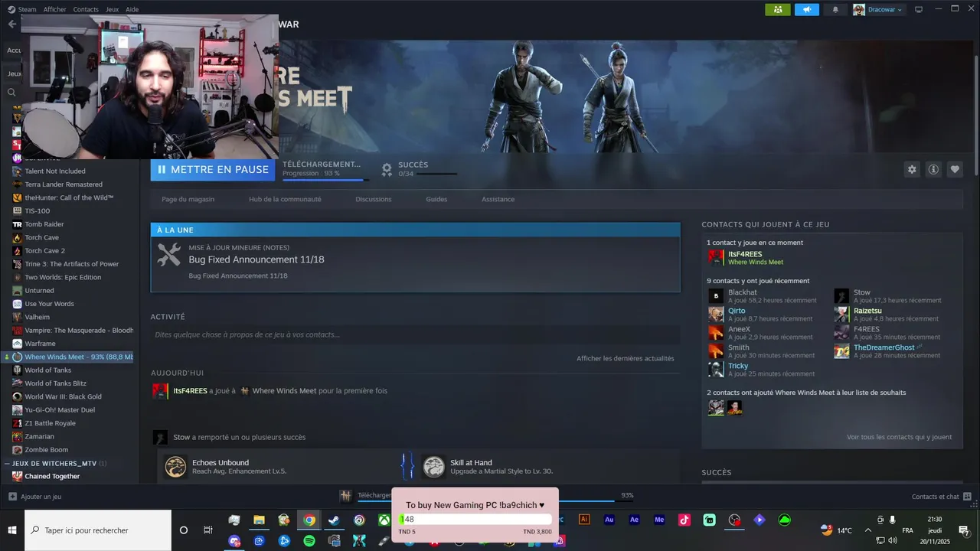
Task: Open Hub de la communauté tab
Action: point(285,199)
